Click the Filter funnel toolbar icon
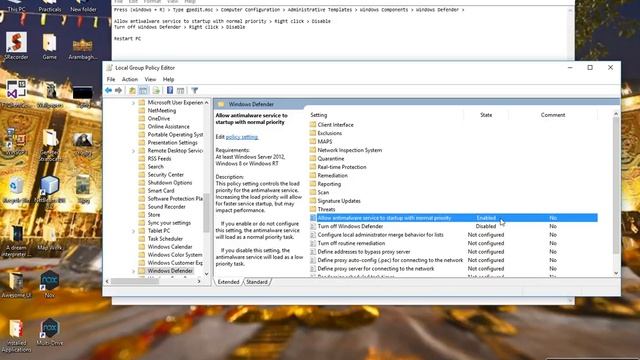Viewport: 640px width, 360px height. [195, 90]
